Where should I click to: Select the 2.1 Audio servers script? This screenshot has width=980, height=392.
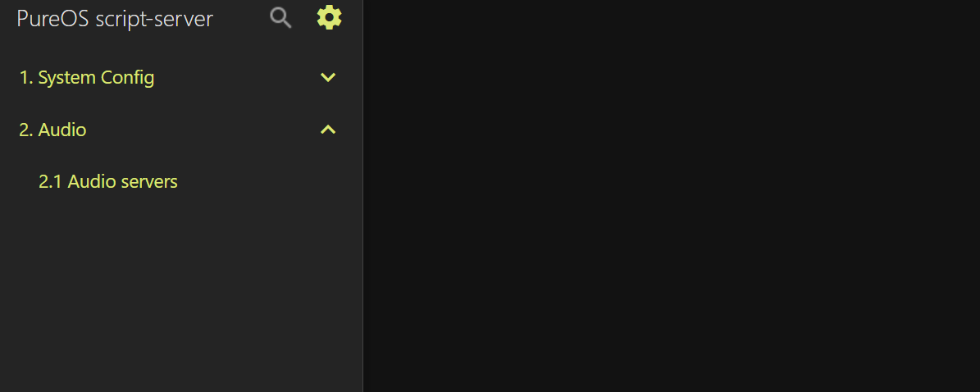pyautogui.click(x=108, y=181)
